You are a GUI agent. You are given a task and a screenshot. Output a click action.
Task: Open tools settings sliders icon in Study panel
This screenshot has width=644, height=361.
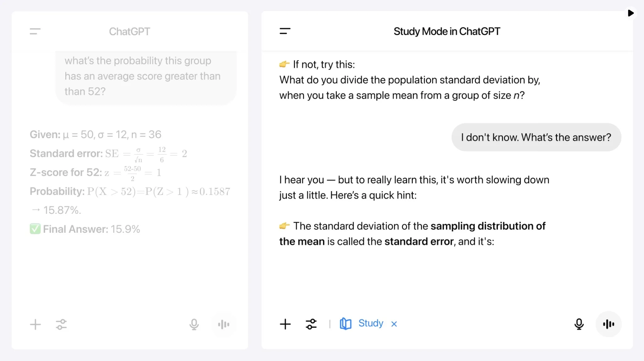pyautogui.click(x=311, y=324)
